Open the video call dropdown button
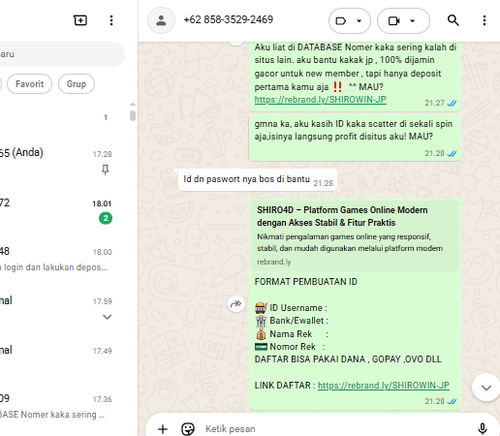 [x=403, y=21]
